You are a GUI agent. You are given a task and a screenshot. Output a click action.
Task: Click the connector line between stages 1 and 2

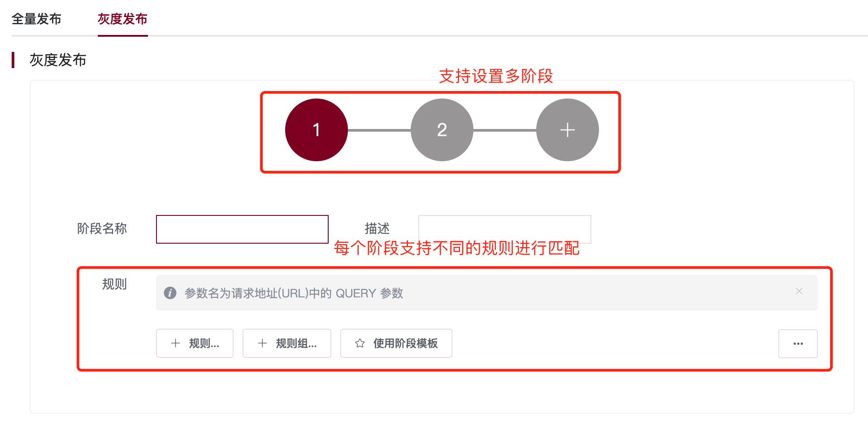coord(379,130)
